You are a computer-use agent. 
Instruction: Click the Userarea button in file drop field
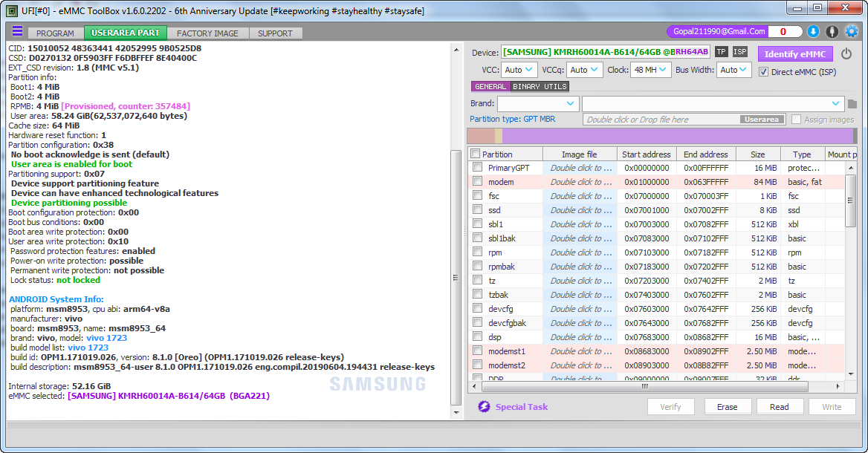762,120
